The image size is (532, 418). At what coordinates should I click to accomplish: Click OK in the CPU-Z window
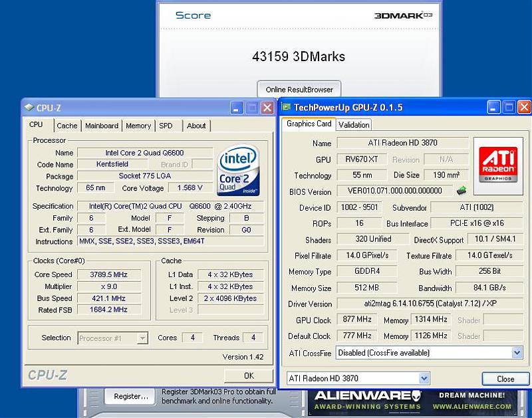tap(249, 375)
